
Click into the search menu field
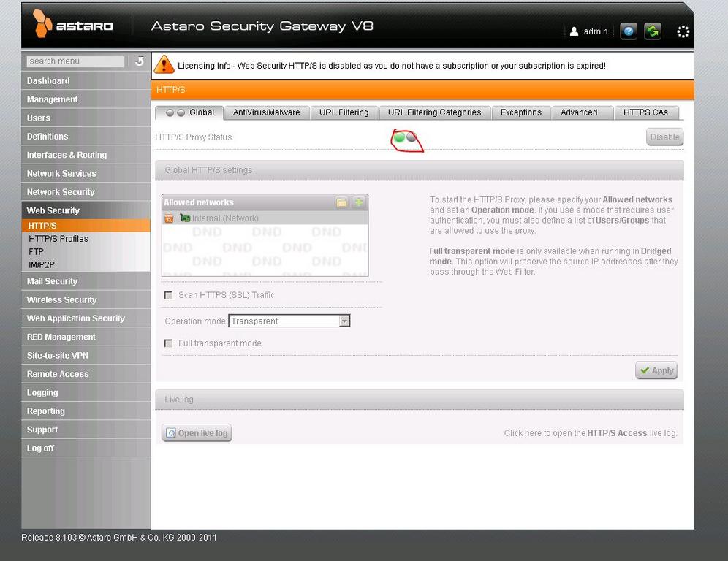point(75,61)
